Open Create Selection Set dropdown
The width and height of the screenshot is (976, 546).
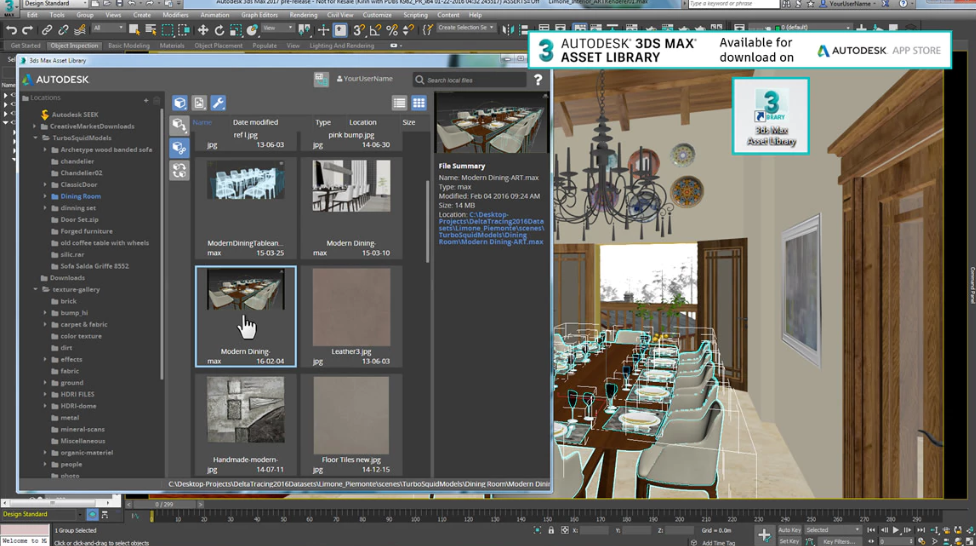click(x=466, y=28)
